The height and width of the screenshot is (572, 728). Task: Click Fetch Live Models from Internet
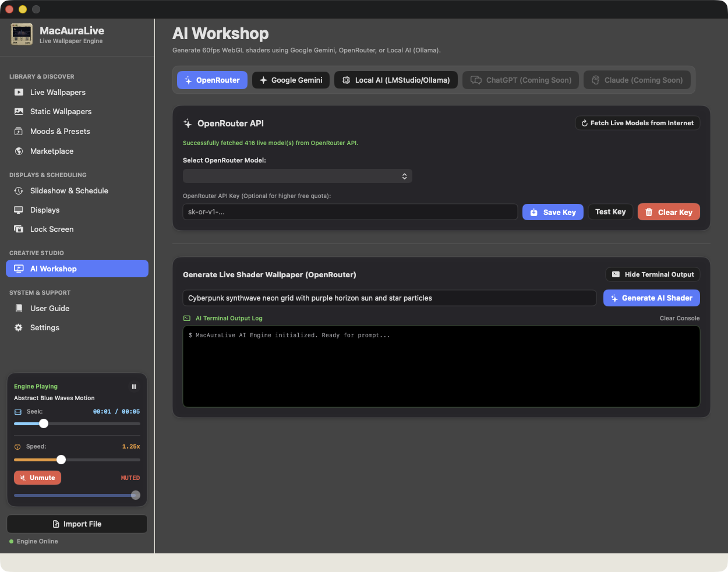point(638,123)
